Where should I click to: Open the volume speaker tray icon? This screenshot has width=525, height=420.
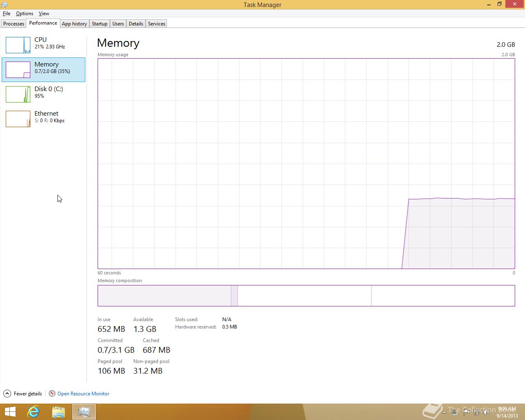[486, 412]
